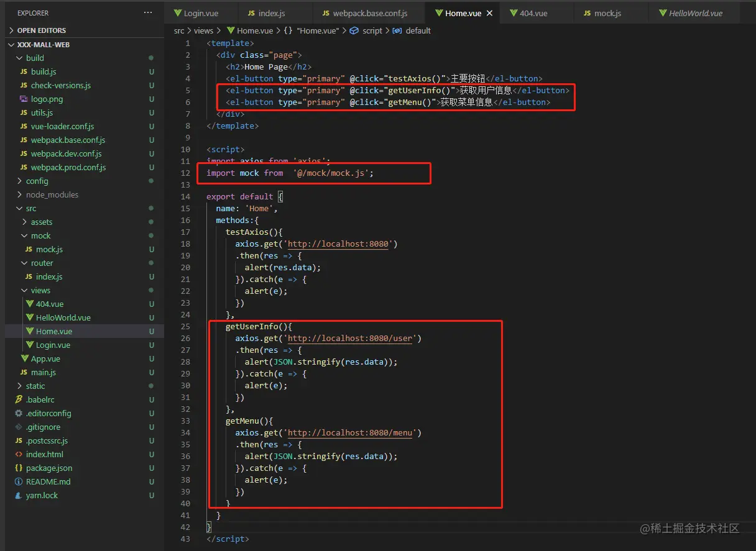Screen dimensions: 756x551
Task: Follow the localhost:8080/menu URL link
Action: [x=350, y=433]
